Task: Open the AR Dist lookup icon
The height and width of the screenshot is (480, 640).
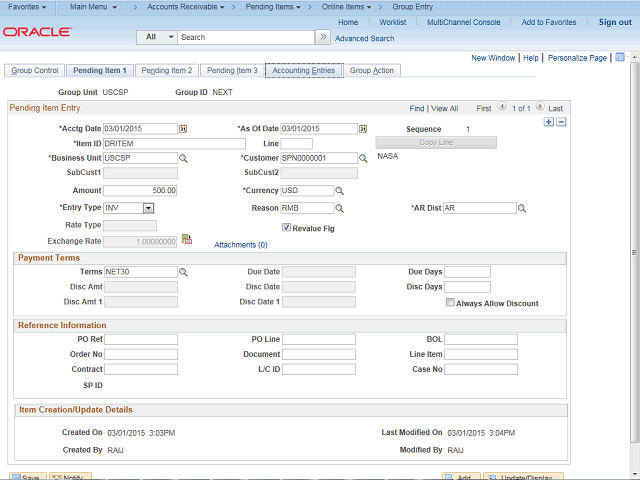Action: pyautogui.click(x=522, y=209)
